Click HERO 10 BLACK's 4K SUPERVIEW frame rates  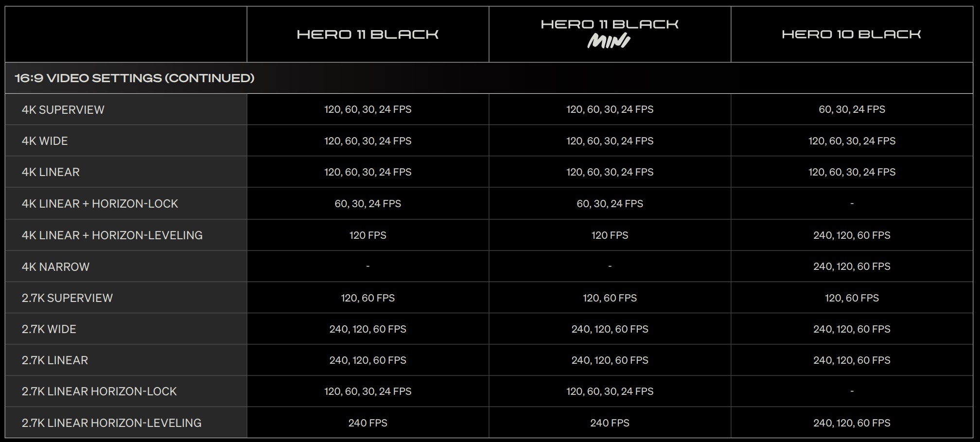[x=852, y=109]
